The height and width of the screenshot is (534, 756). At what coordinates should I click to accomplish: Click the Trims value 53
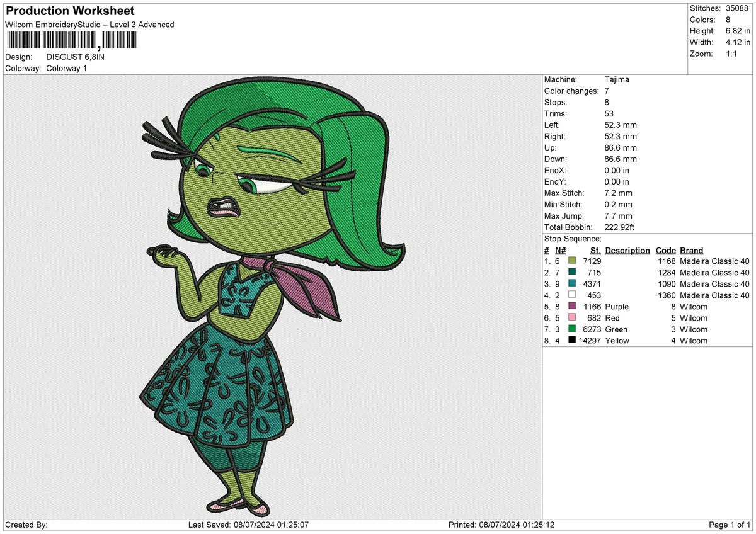tap(609, 113)
